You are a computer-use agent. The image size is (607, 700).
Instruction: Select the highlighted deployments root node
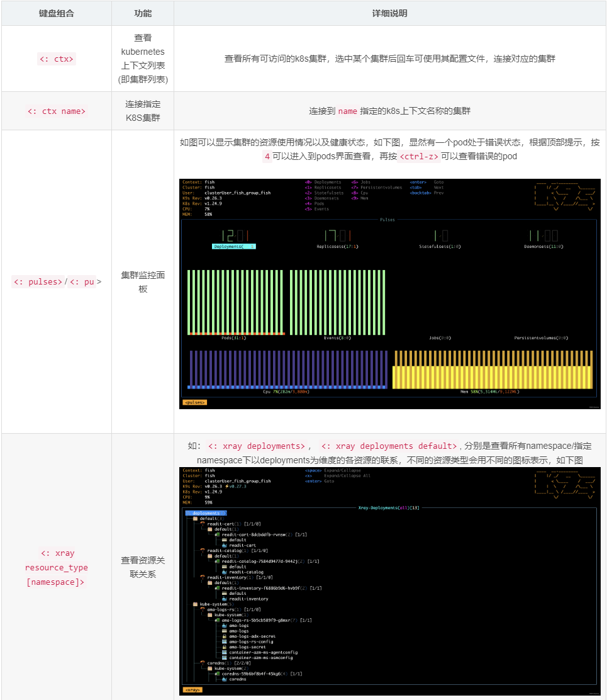point(206,514)
